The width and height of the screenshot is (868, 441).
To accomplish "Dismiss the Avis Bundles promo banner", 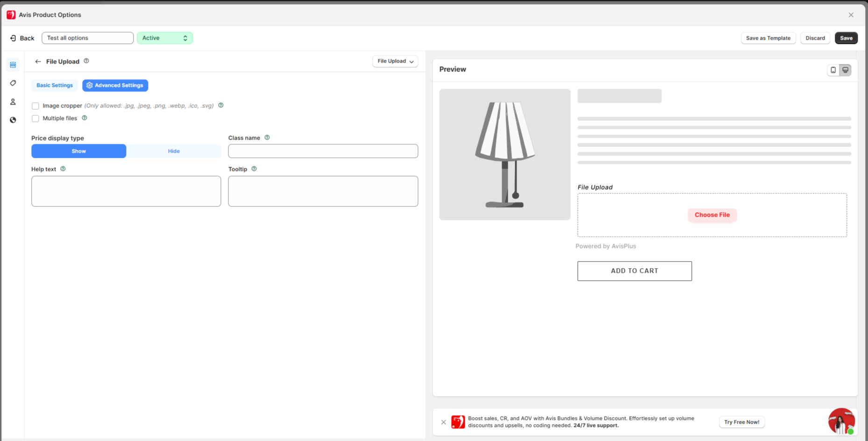I will tap(443, 422).
